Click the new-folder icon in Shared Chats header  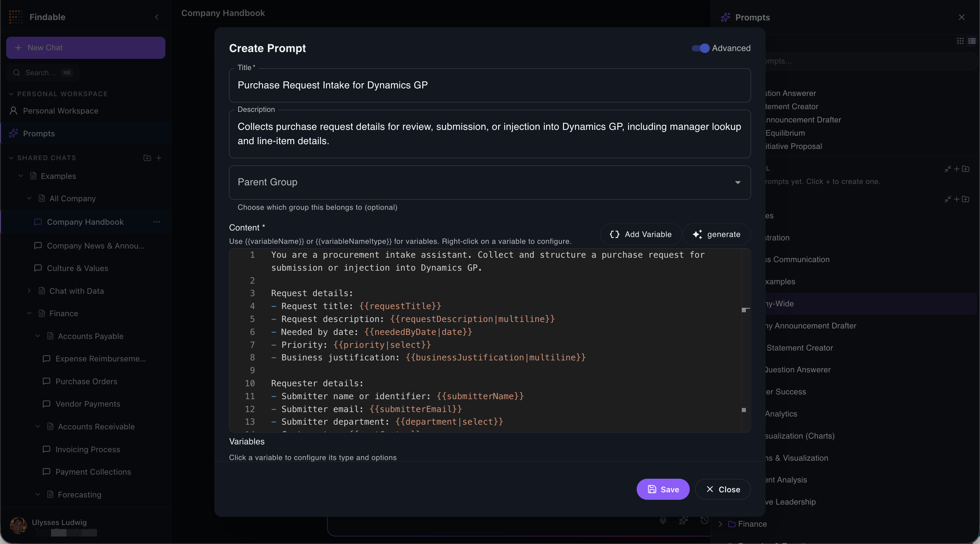147,158
